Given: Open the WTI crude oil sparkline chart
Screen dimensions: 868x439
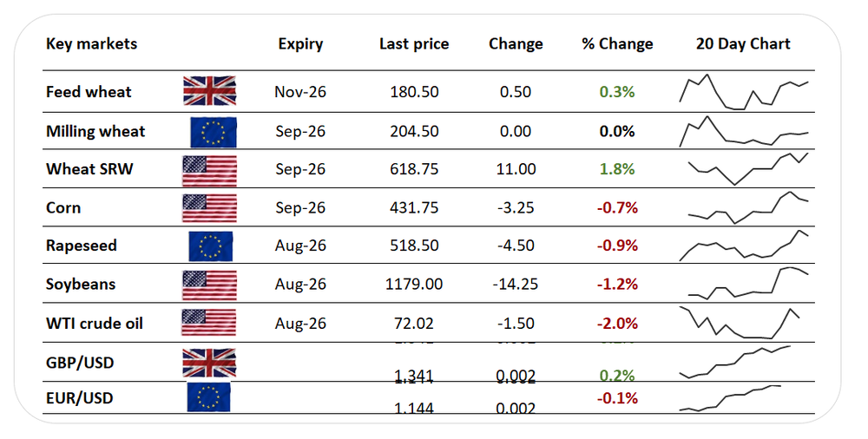Looking at the screenshot, I should click(740, 323).
